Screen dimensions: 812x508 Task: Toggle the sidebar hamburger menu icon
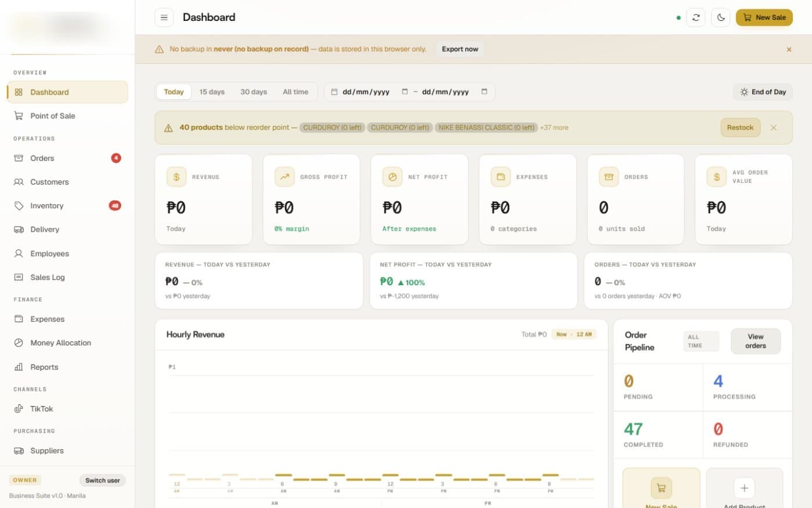click(164, 17)
